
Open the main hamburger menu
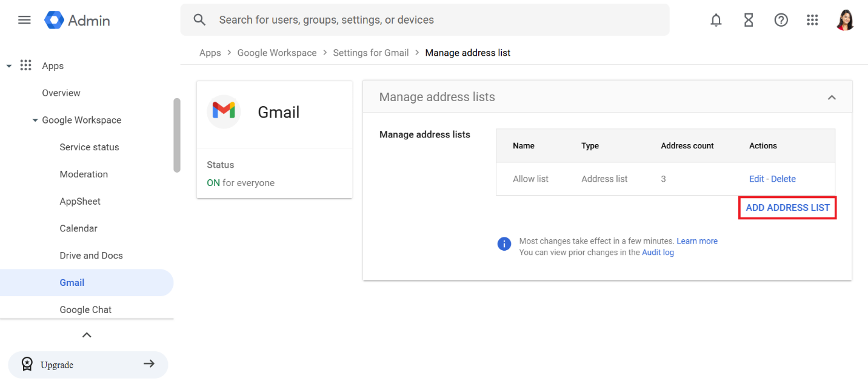[x=24, y=20]
